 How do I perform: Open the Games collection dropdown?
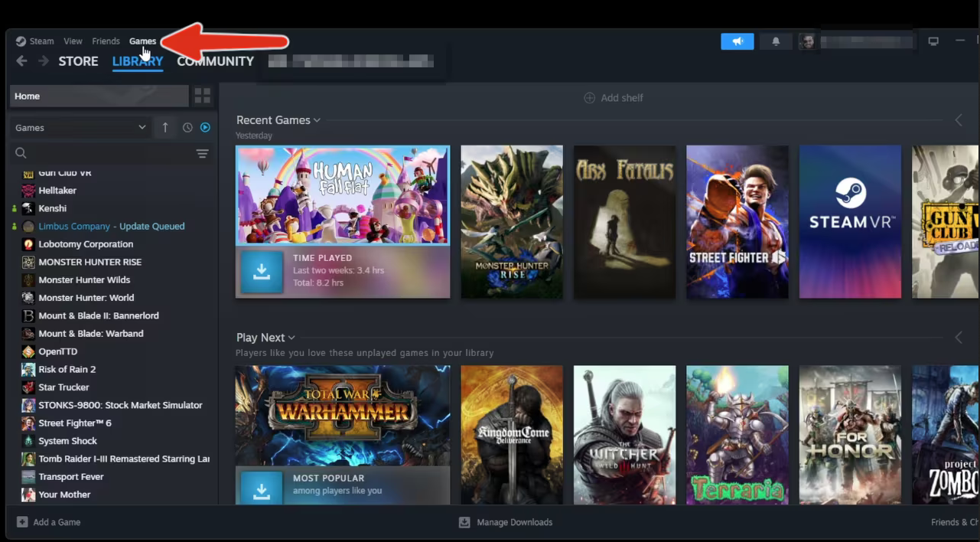[x=79, y=127]
